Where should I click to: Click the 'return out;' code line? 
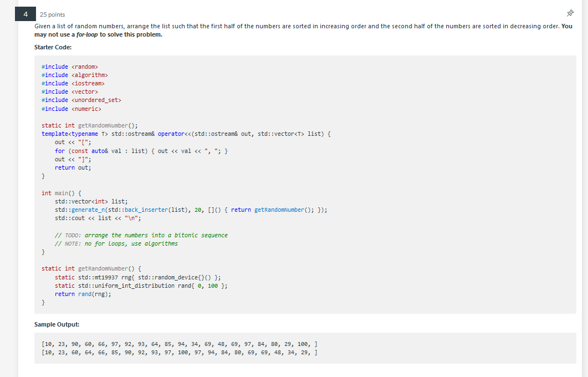(73, 167)
